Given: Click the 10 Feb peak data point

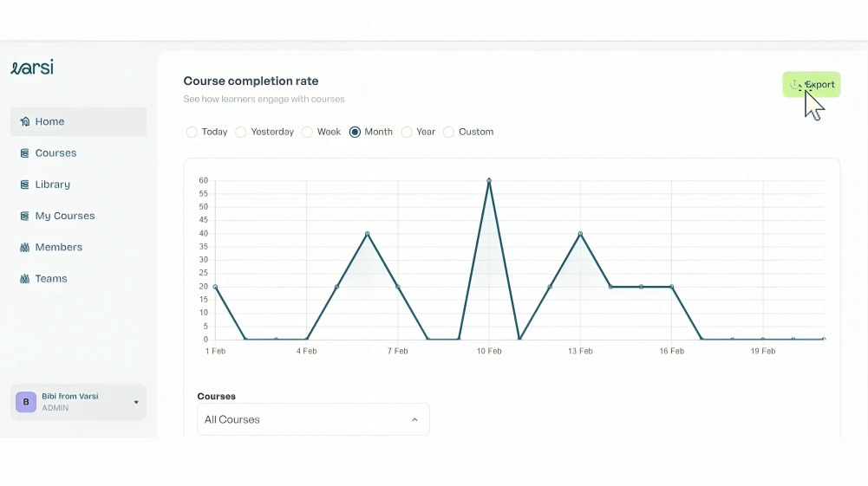Looking at the screenshot, I should coord(489,181).
